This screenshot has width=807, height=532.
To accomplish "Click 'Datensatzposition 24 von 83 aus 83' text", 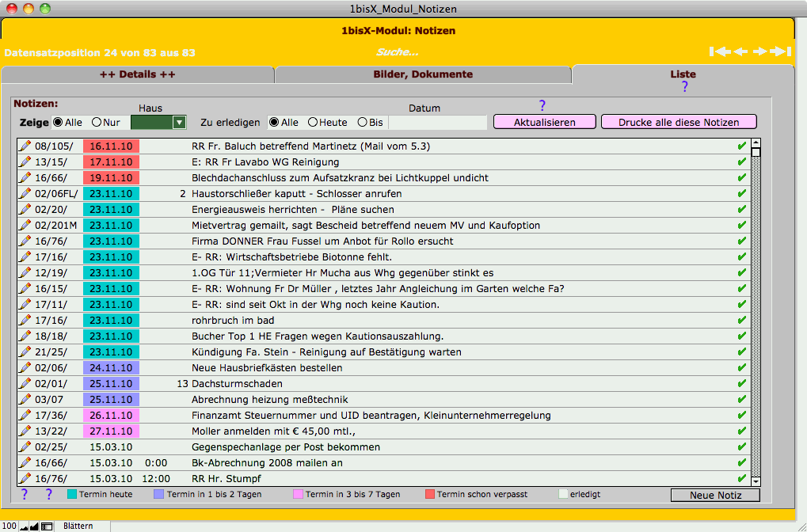I will point(100,52).
